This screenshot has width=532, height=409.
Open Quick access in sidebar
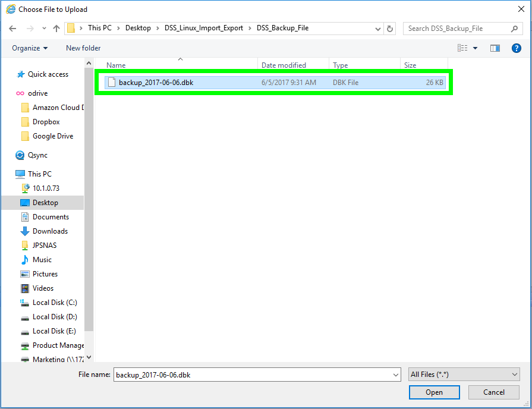(x=48, y=74)
